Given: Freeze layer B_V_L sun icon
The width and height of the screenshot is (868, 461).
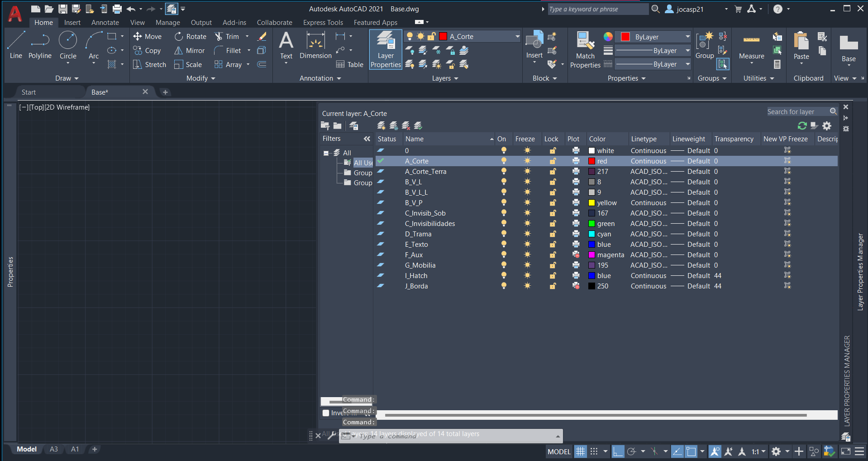Looking at the screenshot, I should [x=527, y=182].
